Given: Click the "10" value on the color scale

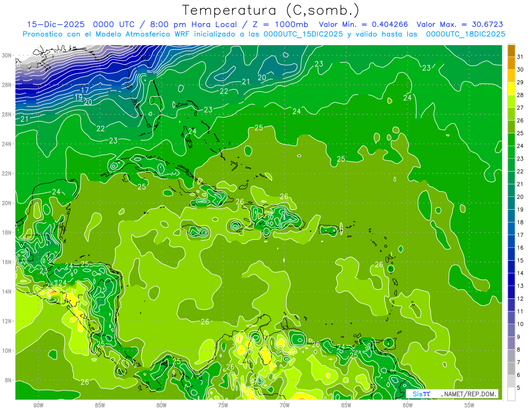Looking at the screenshot, I should [520, 324].
